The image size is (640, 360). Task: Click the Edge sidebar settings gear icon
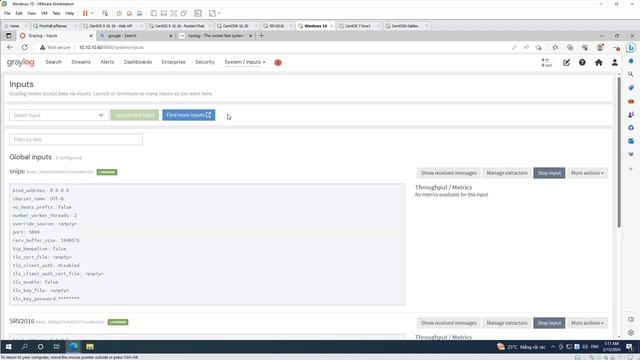pos(631,333)
